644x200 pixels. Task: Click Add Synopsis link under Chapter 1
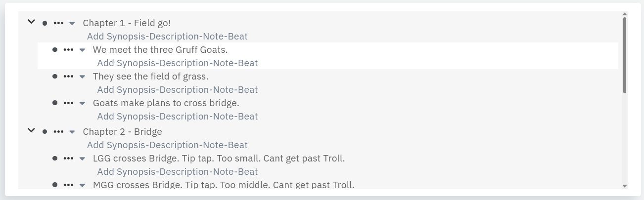tap(167, 36)
